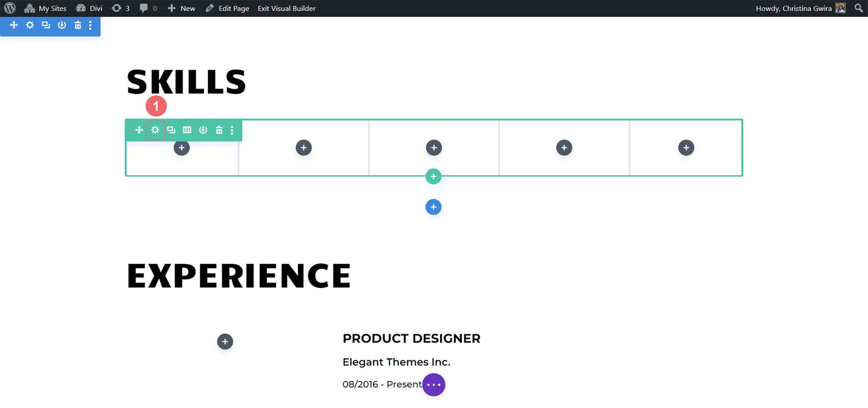Open search magnifier in admin bar
Screen dimensions: 868x408
858,8
